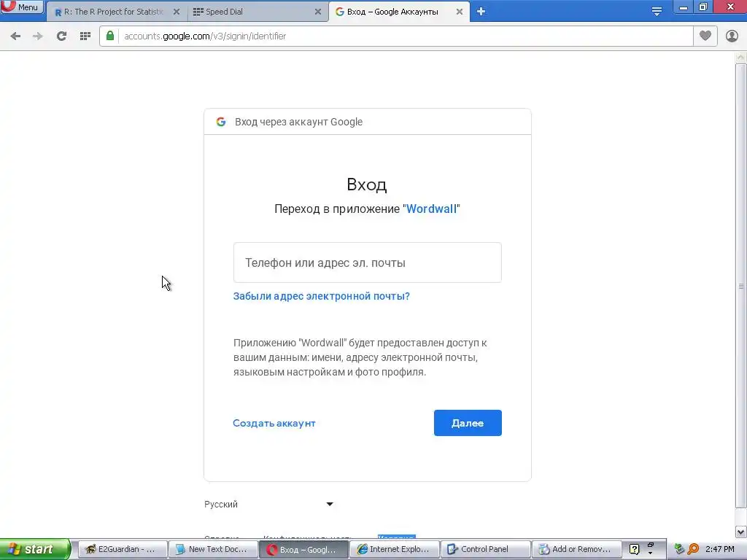
Task: Click the help question mark taskbar icon
Action: coord(634,550)
